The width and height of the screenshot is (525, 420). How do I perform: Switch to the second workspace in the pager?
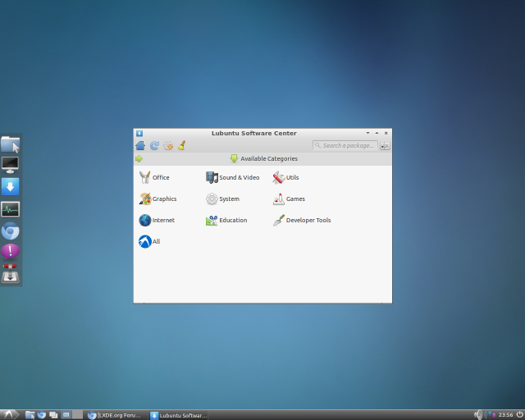pos(78,415)
